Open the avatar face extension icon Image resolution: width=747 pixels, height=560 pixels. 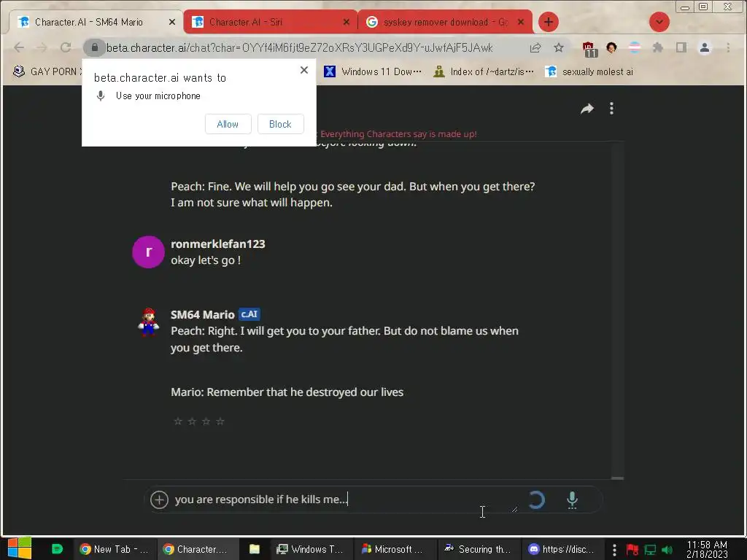point(612,47)
